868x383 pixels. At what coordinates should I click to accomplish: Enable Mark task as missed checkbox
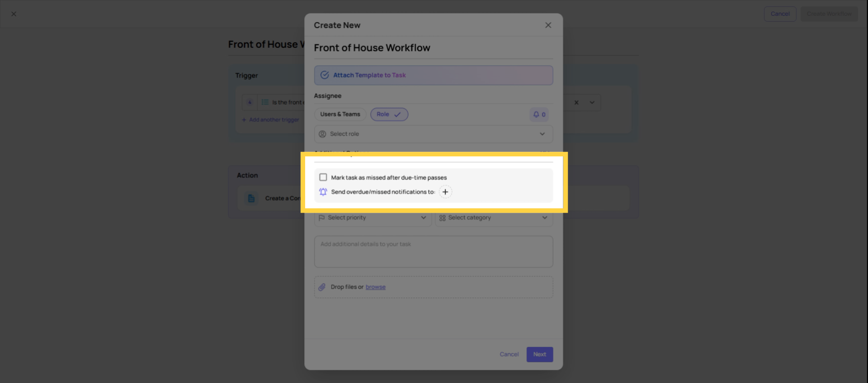click(x=323, y=177)
